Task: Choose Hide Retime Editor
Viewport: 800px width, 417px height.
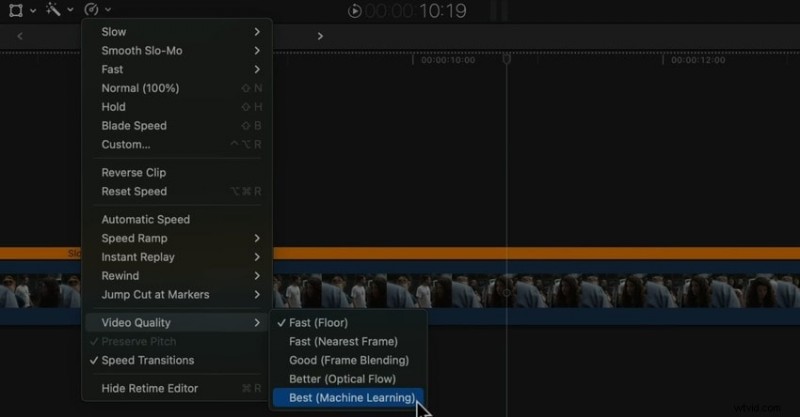Action: coord(177,388)
